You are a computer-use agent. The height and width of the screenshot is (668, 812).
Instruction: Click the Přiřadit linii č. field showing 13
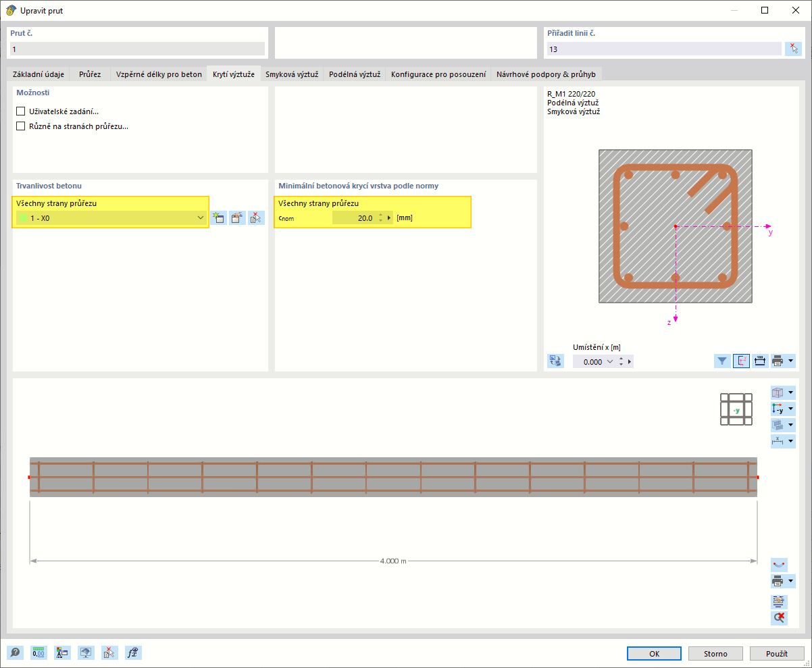(x=664, y=49)
